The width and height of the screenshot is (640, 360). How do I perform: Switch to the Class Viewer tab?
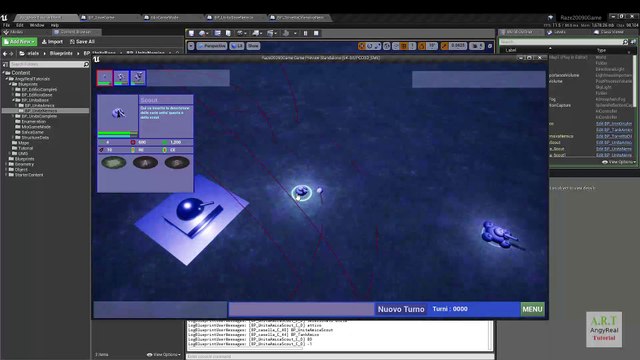[609, 32]
